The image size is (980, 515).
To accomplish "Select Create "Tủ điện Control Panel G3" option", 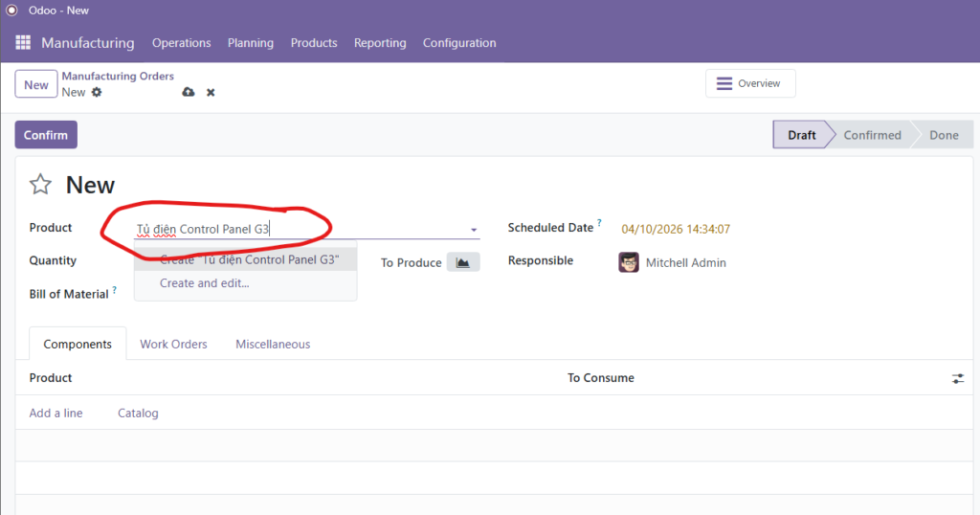I will (x=249, y=259).
